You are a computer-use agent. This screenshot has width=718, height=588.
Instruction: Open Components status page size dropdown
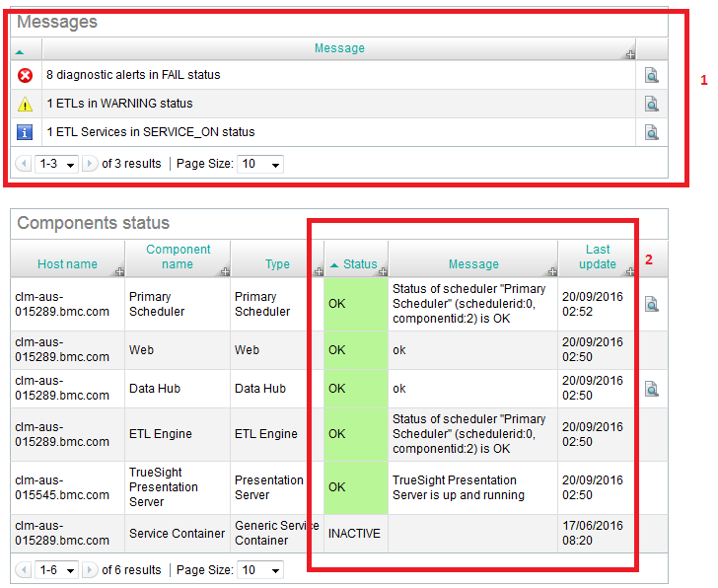coord(261,570)
